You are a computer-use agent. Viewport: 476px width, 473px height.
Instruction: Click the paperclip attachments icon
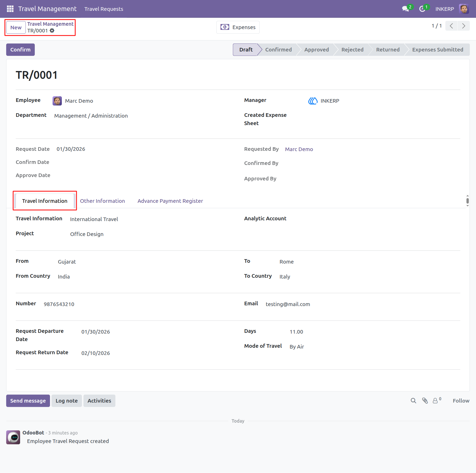coord(425,401)
